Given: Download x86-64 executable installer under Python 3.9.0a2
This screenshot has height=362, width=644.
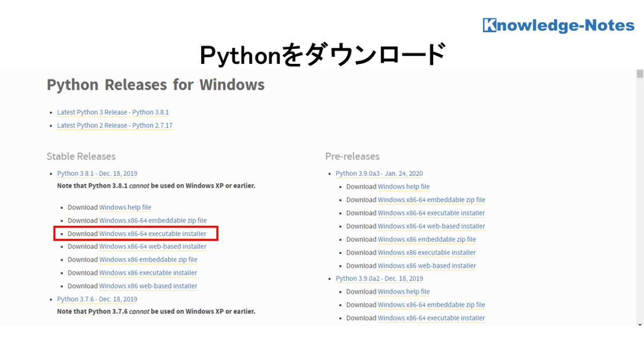Looking at the screenshot, I should 431,318.
